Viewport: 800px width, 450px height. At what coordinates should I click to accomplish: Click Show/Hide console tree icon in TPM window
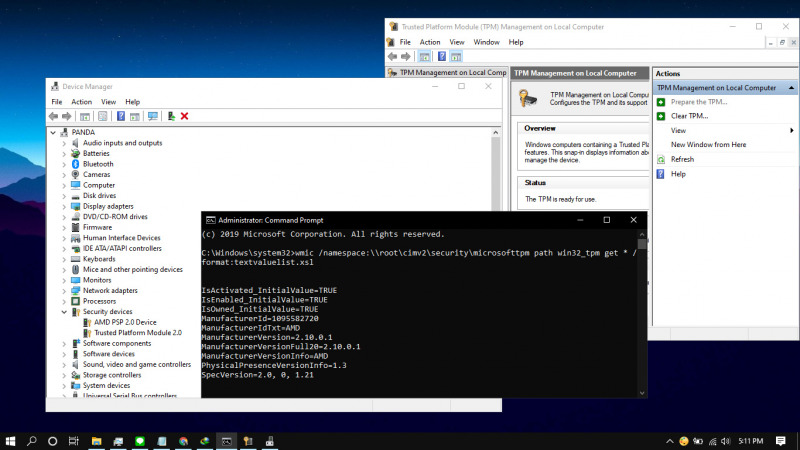click(424, 57)
